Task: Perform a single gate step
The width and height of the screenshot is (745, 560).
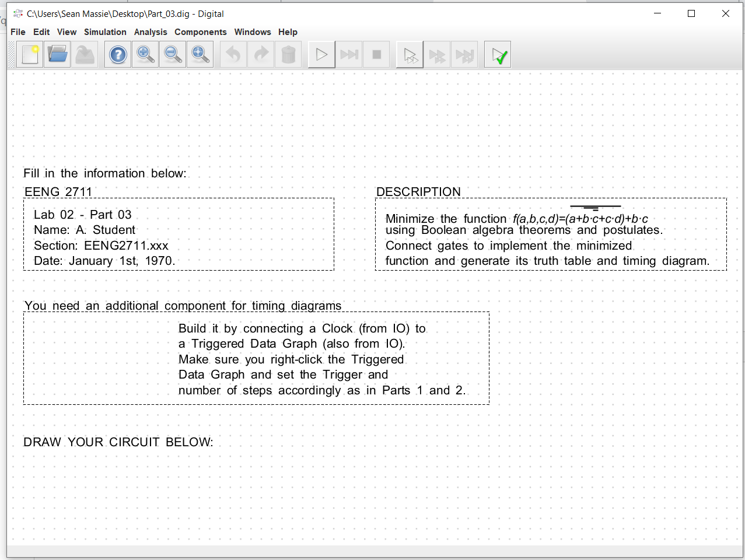Action: tap(409, 54)
